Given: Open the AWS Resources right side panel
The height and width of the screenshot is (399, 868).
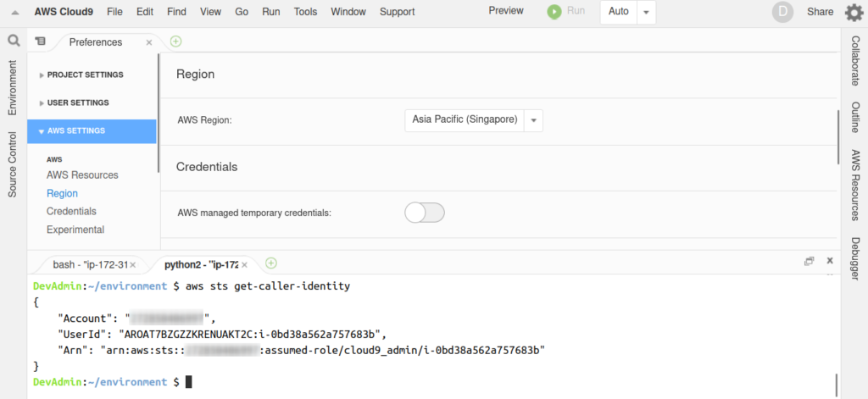Looking at the screenshot, I should [x=855, y=185].
